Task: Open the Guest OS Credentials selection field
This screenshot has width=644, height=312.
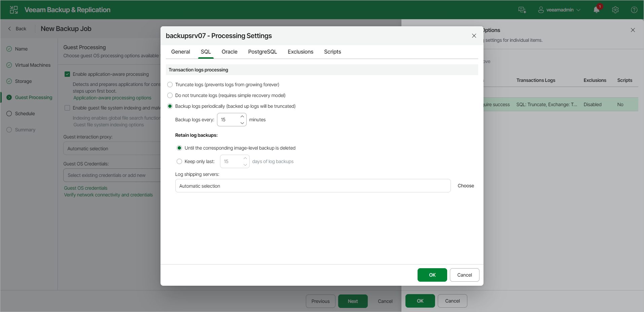Action: tap(112, 175)
